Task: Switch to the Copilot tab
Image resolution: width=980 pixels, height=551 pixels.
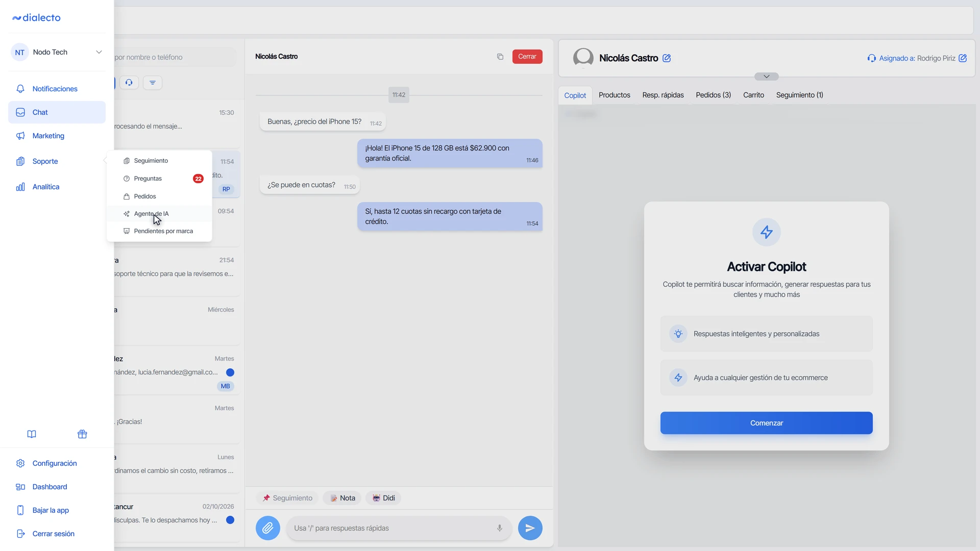Action: (575, 95)
